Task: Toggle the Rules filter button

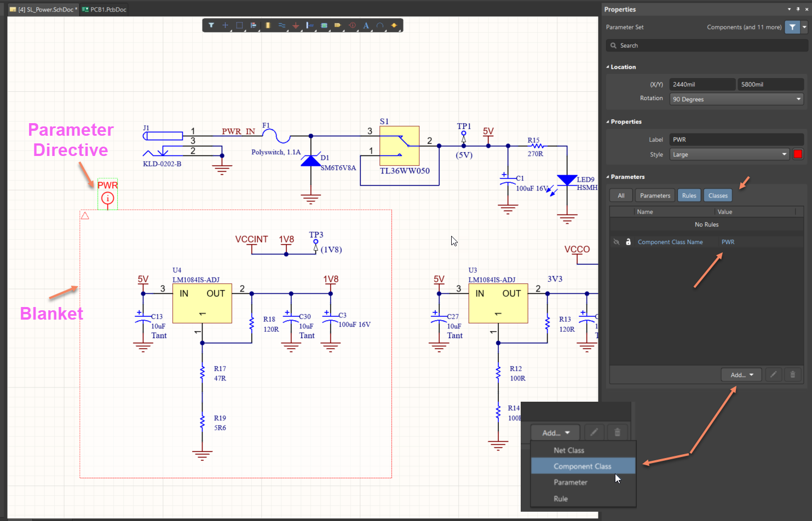Action: 689,195
